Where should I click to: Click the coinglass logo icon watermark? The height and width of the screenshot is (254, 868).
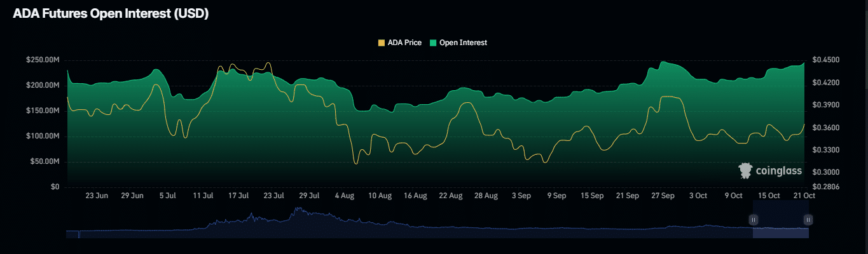click(745, 170)
